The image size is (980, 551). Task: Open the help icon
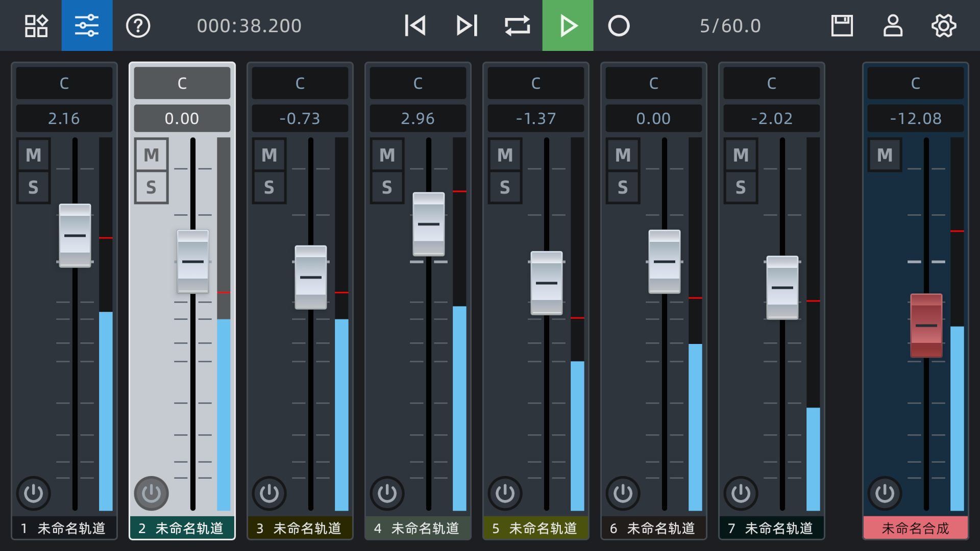point(138,26)
